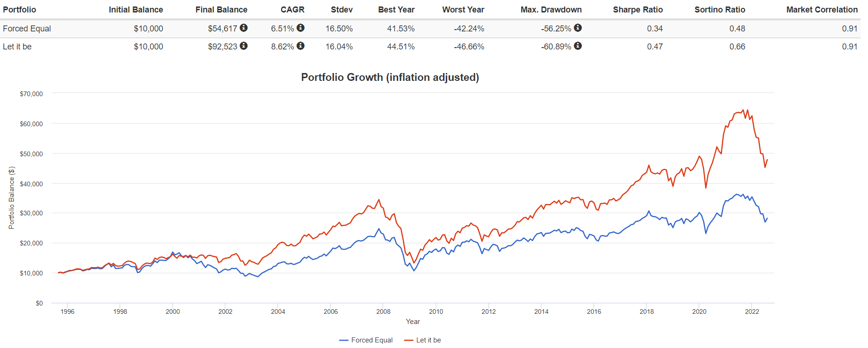Click the Max. Drawdown column header
The height and width of the screenshot is (348, 868).
click(551, 10)
